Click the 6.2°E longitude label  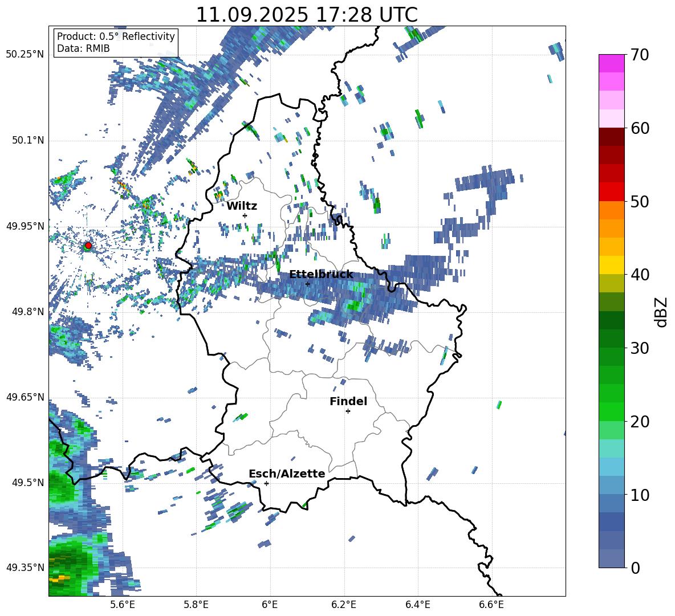point(344,605)
